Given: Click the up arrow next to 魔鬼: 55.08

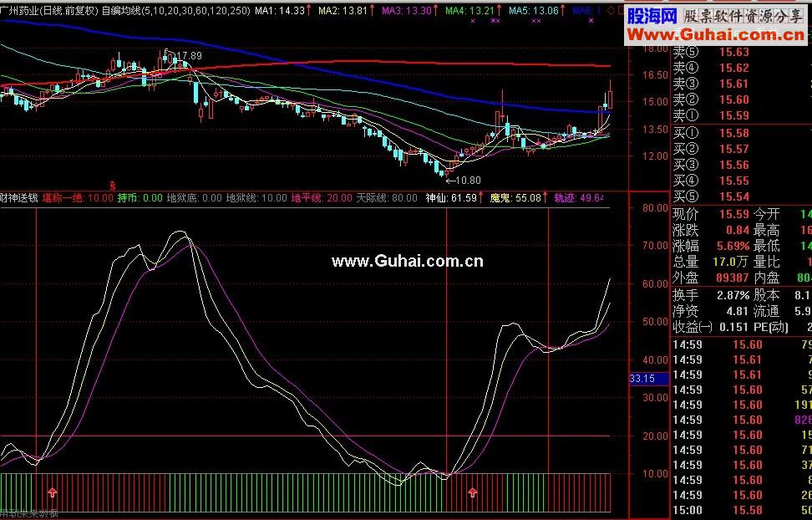Looking at the screenshot, I should 546,197.
